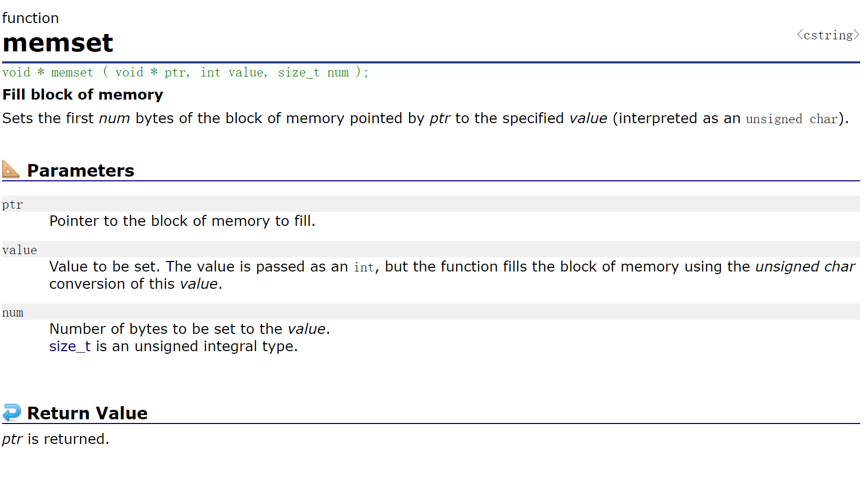
Task: Click the Return Value section heading
Action: [x=87, y=413]
